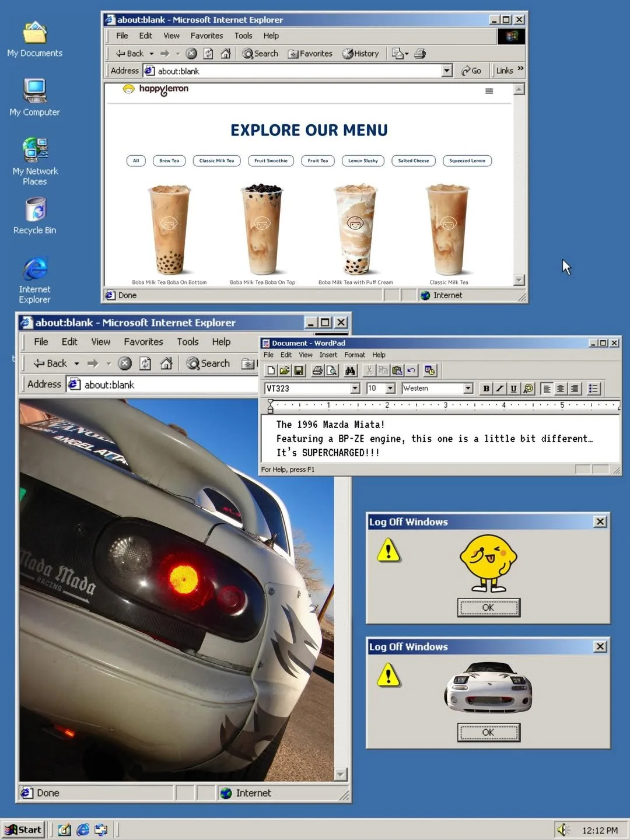The width and height of the screenshot is (630, 840).
Task: Expand the VT323 font name dropdown
Action: click(x=355, y=388)
